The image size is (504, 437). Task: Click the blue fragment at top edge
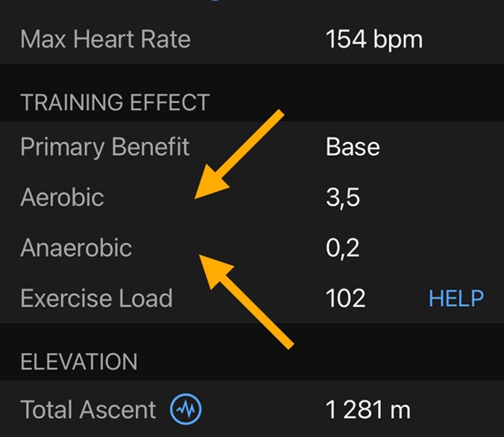[x=216, y=1]
